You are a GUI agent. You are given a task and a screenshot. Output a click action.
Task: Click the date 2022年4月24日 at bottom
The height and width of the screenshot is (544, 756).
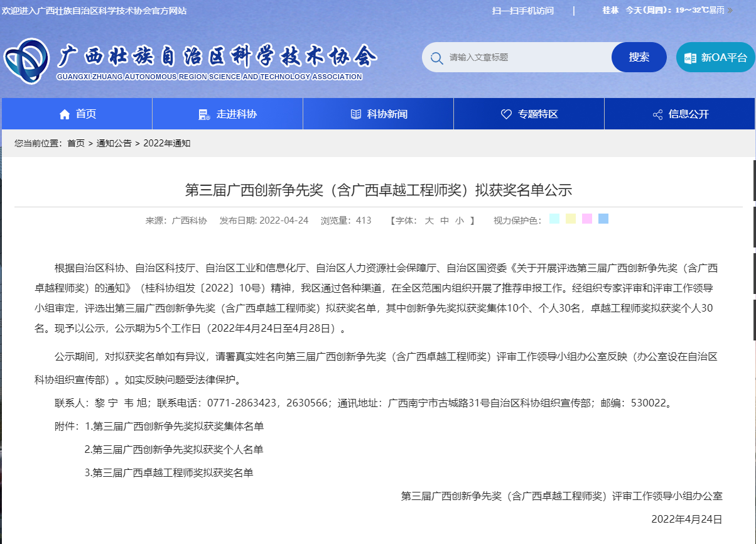687,520
